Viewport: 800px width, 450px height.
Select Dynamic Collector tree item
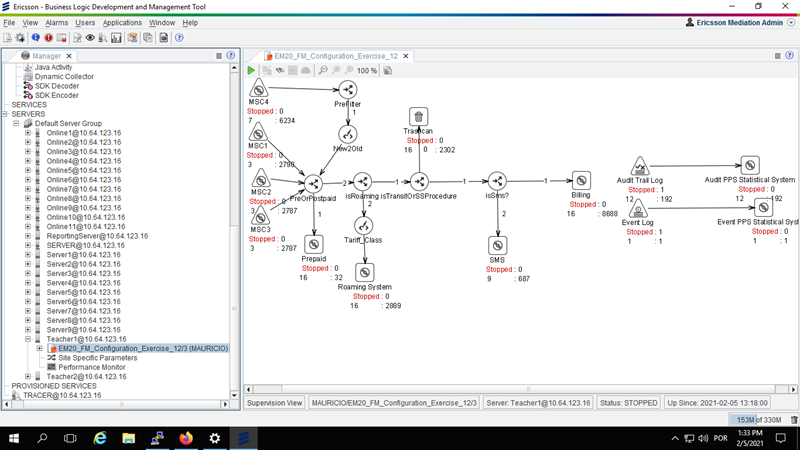pyautogui.click(x=64, y=77)
